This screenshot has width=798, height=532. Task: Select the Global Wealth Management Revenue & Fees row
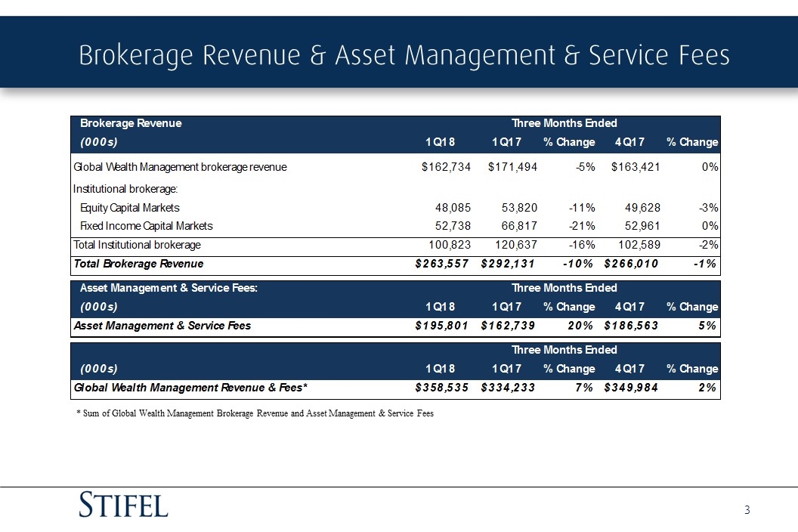click(x=191, y=387)
